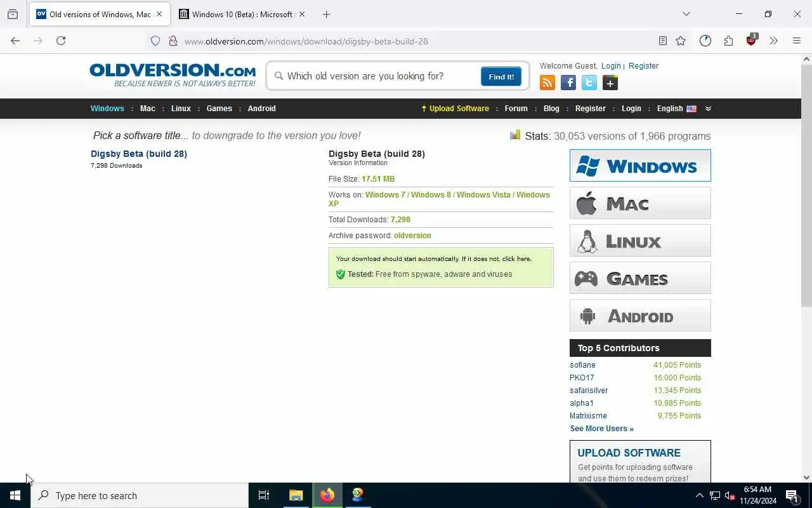Click the Twitter bird icon
812x508 pixels.
tap(589, 83)
